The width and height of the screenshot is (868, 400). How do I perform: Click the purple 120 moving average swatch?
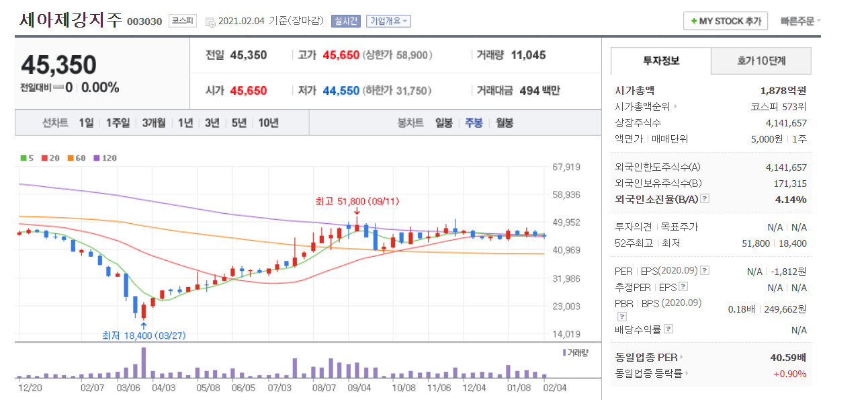96,158
